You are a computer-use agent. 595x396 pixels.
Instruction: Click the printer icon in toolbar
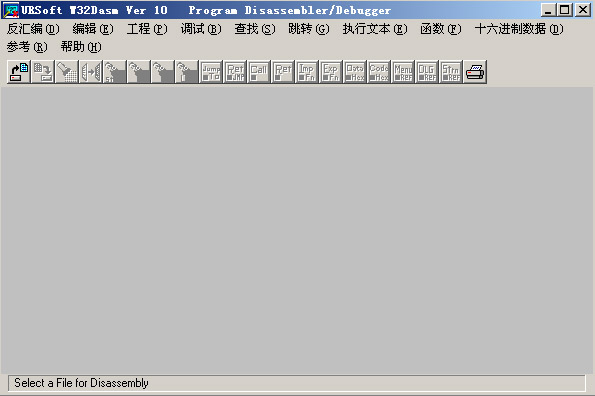pos(475,72)
